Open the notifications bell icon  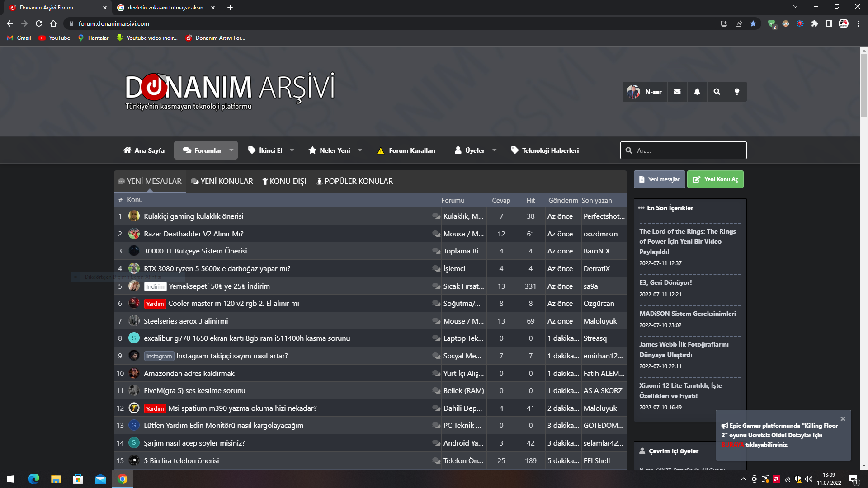[697, 92]
